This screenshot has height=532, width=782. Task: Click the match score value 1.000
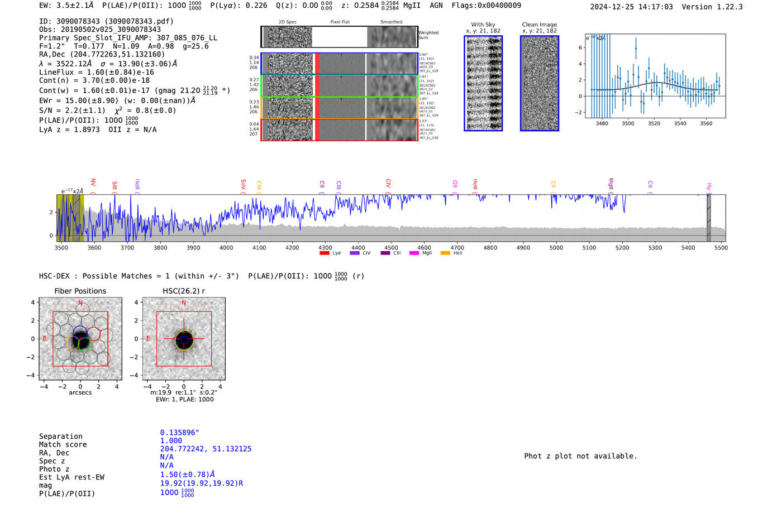pos(171,441)
